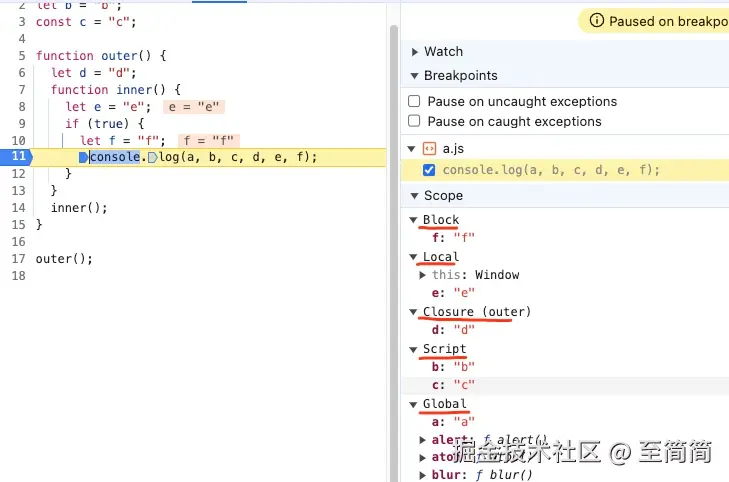The height and width of the screenshot is (482, 729).
Task: Collapse the Breakpoints section
Action: 414,76
